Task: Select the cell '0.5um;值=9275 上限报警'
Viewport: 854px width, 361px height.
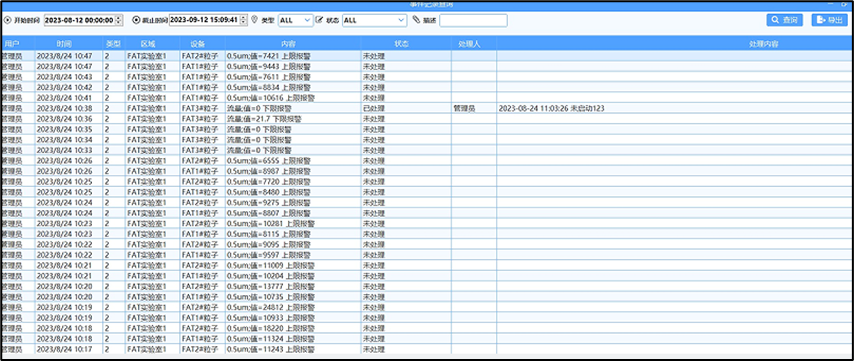Action: pos(293,203)
